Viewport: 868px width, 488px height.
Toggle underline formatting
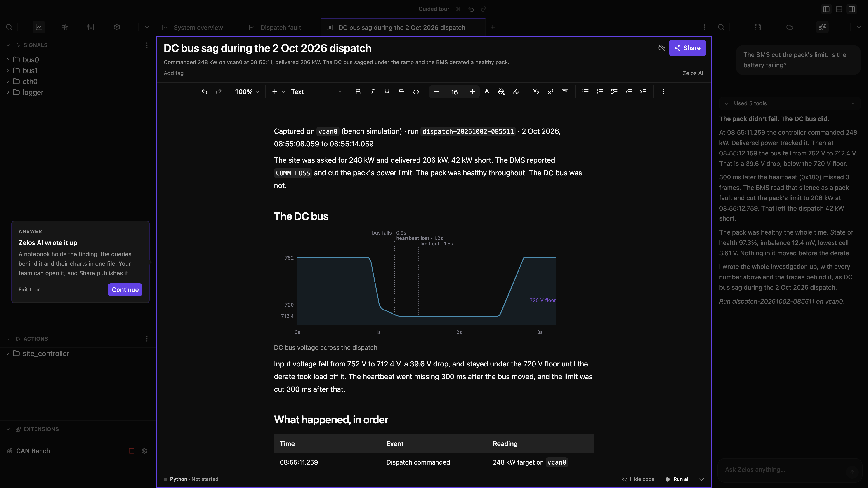pos(387,91)
